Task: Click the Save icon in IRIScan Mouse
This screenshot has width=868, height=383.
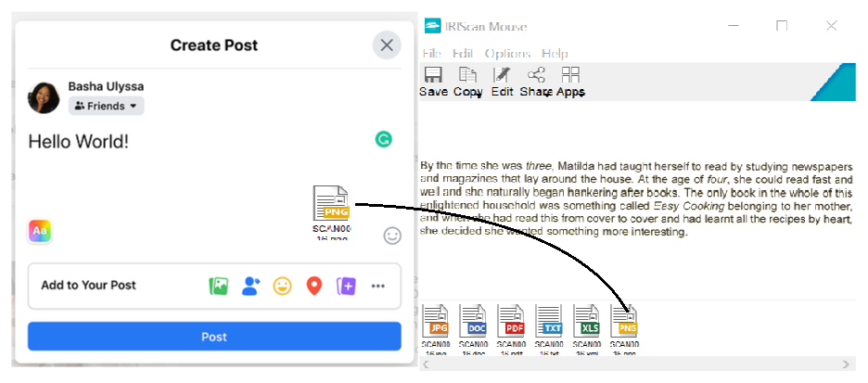Action: [433, 75]
